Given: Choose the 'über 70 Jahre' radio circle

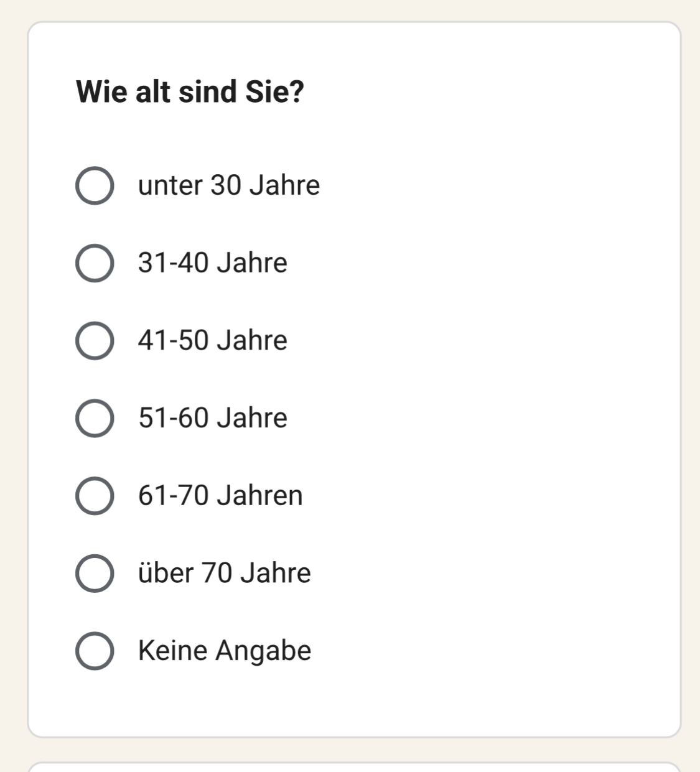Looking at the screenshot, I should pyautogui.click(x=95, y=573).
